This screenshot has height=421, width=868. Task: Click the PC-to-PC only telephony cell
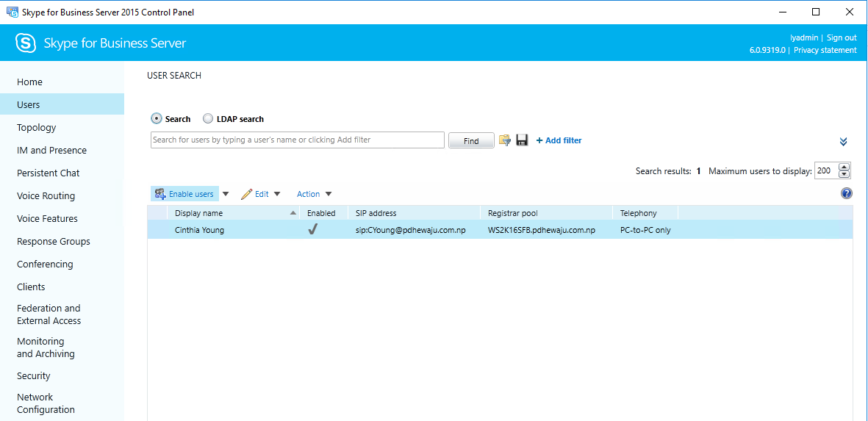645,230
